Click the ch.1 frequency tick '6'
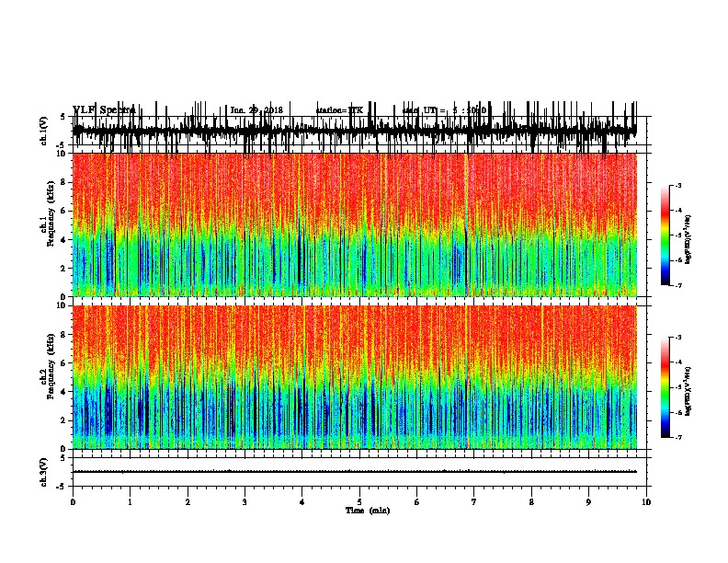 (63, 211)
